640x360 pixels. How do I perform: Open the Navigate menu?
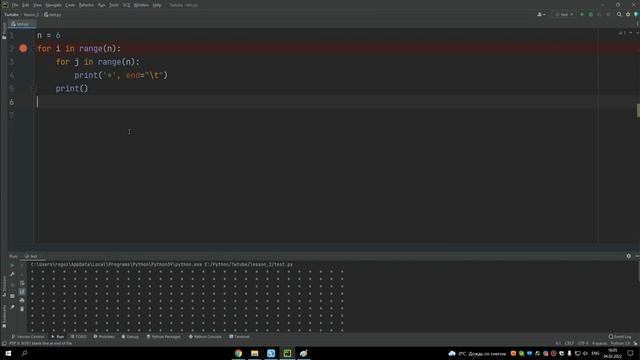53,5
